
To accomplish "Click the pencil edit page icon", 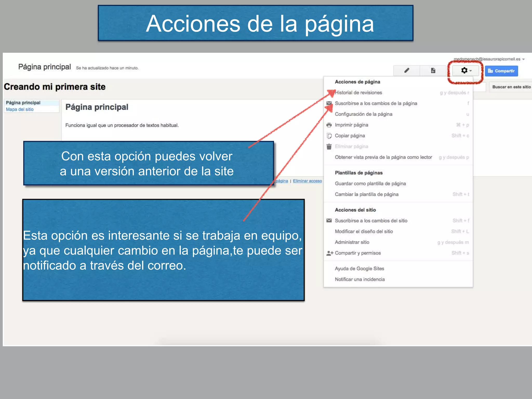I will [407, 71].
